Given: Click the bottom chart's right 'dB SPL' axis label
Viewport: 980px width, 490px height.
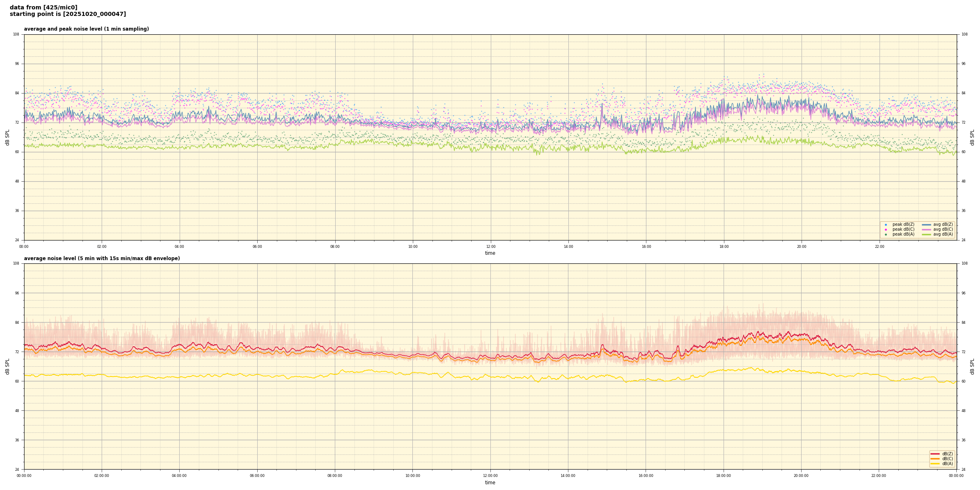Looking at the screenshot, I should [x=972, y=366].
